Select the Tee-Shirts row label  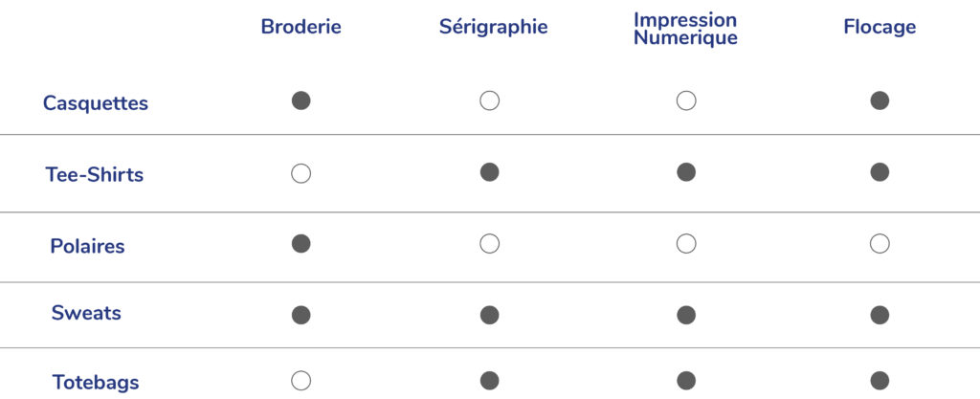[x=94, y=175]
